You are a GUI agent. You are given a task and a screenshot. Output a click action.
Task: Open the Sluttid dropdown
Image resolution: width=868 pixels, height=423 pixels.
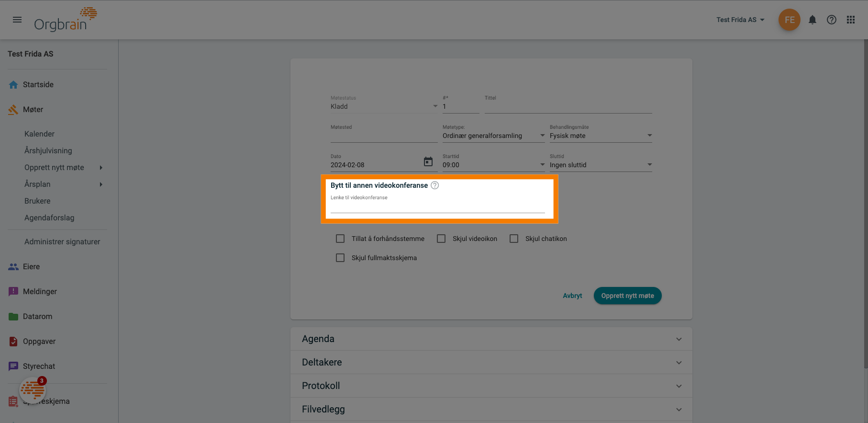tap(601, 165)
